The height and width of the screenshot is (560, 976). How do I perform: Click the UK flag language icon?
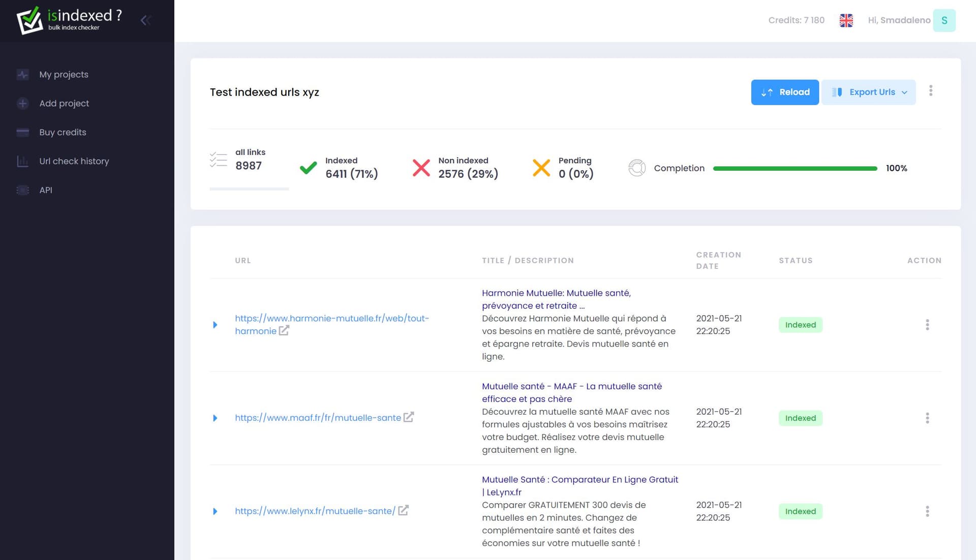(846, 20)
